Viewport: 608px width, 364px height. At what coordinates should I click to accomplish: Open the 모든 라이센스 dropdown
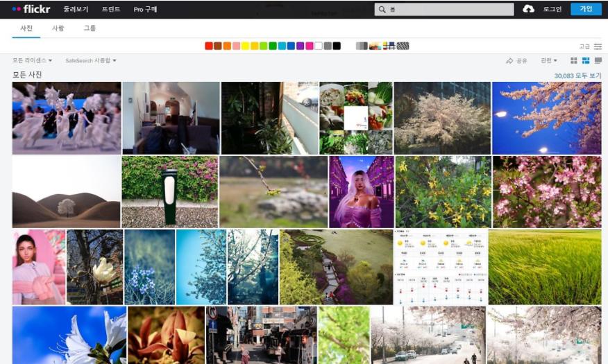(x=32, y=60)
